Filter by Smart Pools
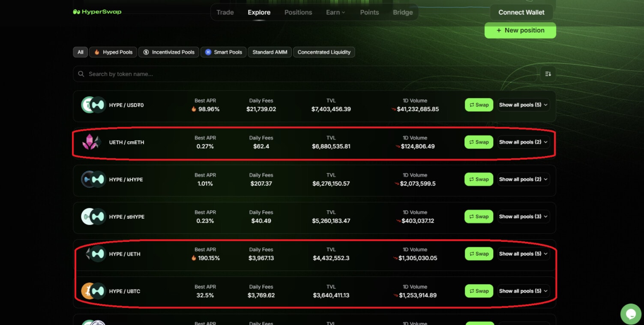This screenshot has width=644, height=325. pyautogui.click(x=223, y=52)
